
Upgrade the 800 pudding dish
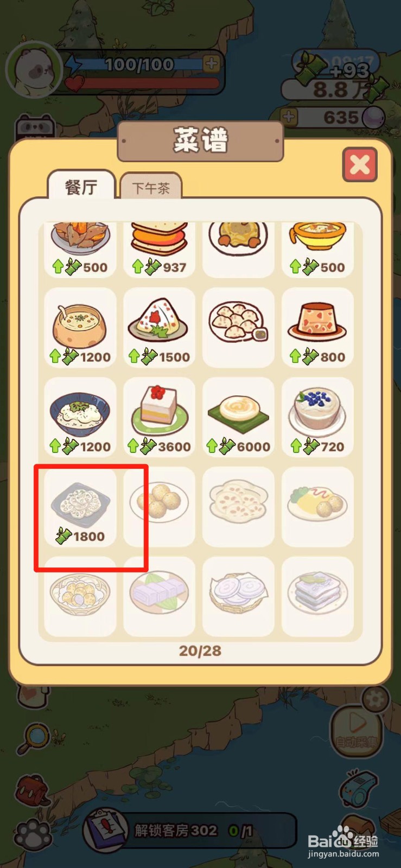pyautogui.click(x=318, y=328)
